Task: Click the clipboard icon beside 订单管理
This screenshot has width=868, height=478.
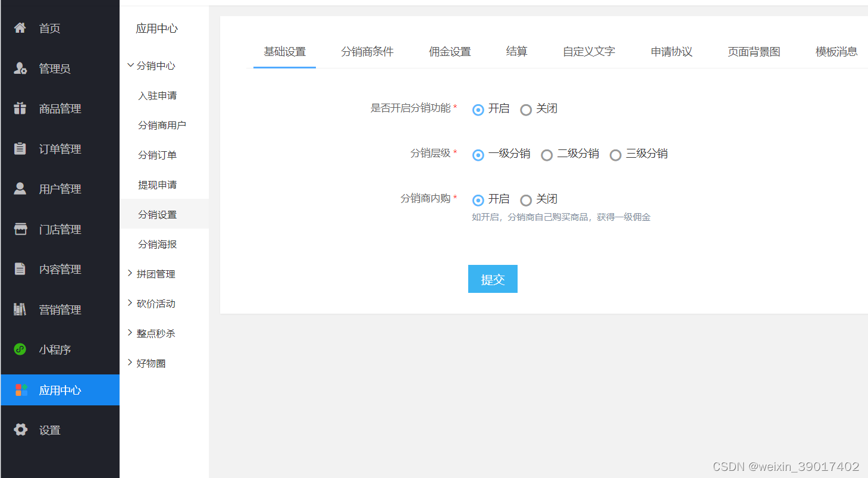Action: tap(20, 149)
